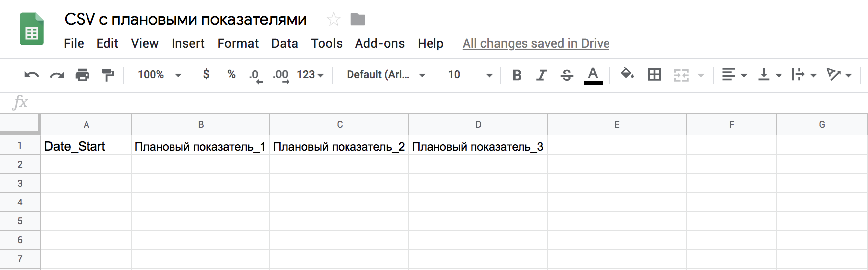868x270 pixels.
Task: Print the spreadsheet with printer icon
Action: [83, 75]
